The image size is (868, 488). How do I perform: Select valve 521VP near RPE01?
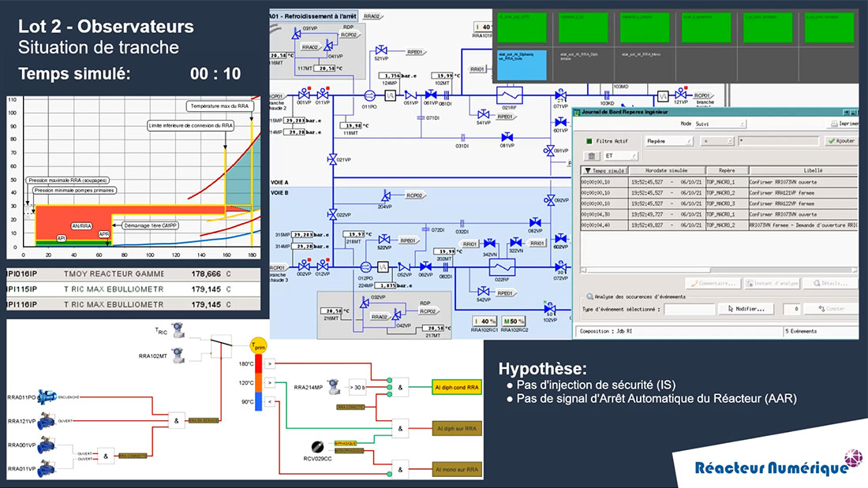(381, 50)
